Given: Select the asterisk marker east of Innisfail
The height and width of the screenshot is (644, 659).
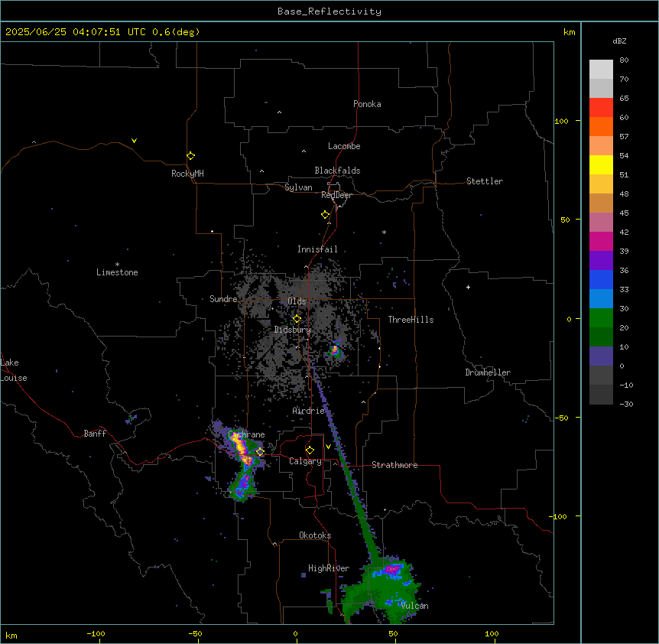Looking at the screenshot, I should (384, 232).
